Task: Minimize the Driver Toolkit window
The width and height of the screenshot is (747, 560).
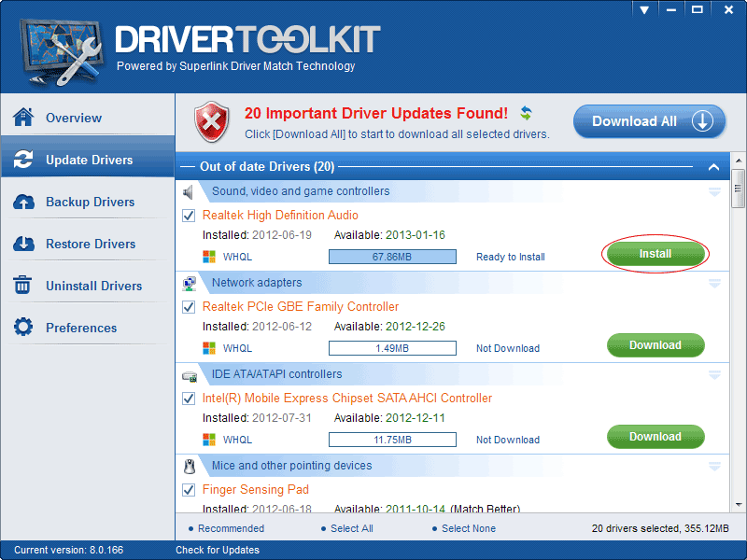Action: pyautogui.click(x=671, y=9)
